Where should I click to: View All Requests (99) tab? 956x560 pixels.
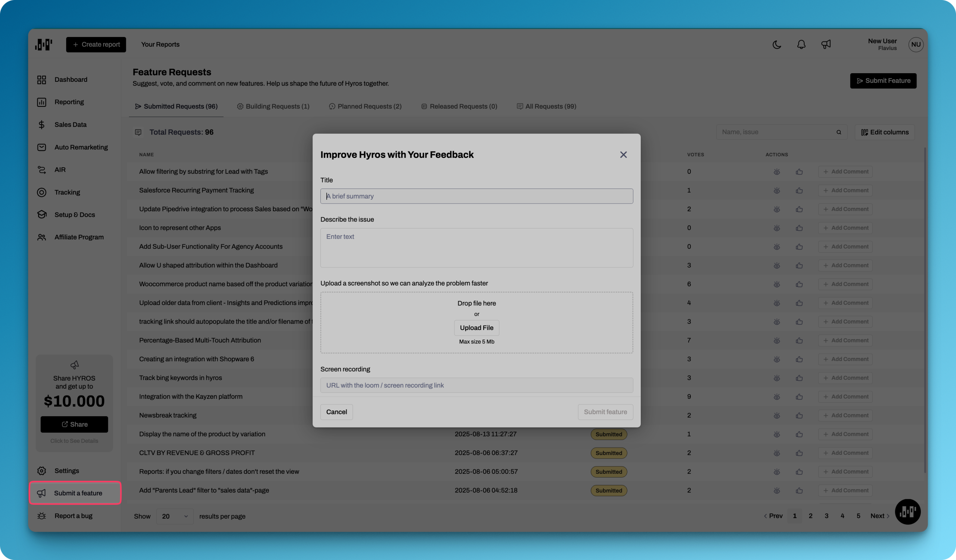pyautogui.click(x=546, y=106)
